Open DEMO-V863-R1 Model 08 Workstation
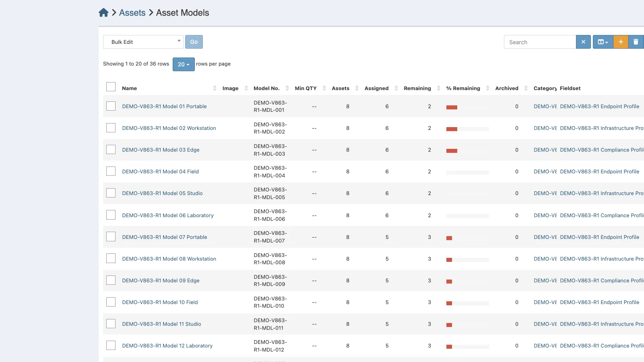This screenshot has width=644, height=362. [x=169, y=259]
